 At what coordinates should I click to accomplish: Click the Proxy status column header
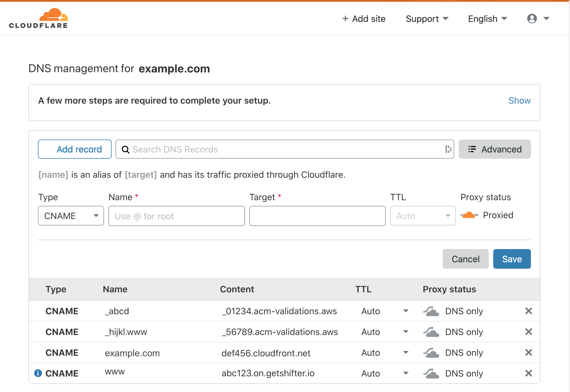pos(449,289)
